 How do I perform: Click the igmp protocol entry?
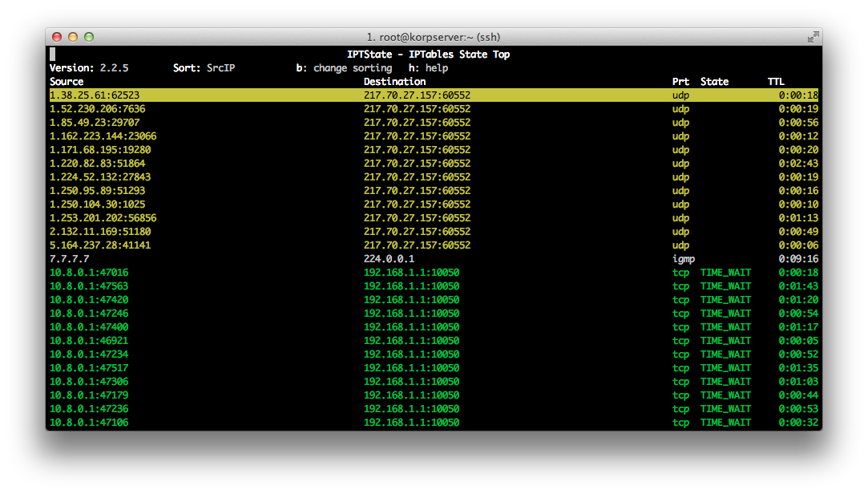[684, 259]
